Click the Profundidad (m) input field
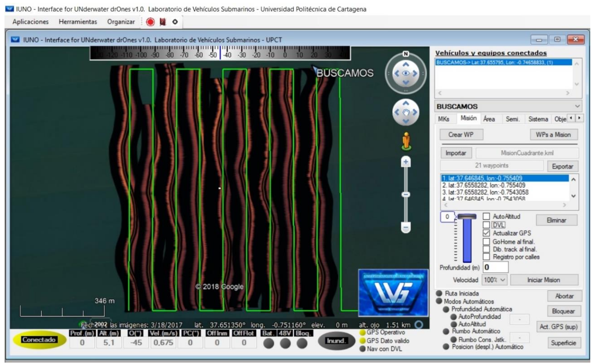The image size is (594, 364). (x=495, y=267)
